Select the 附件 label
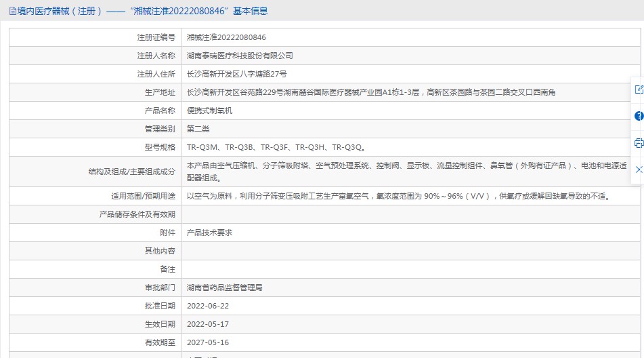This screenshot has height=358, width=644. (167, 233)
